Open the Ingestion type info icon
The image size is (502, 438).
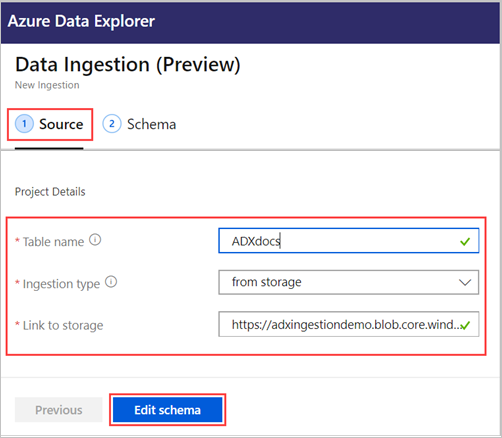(111, 282)
